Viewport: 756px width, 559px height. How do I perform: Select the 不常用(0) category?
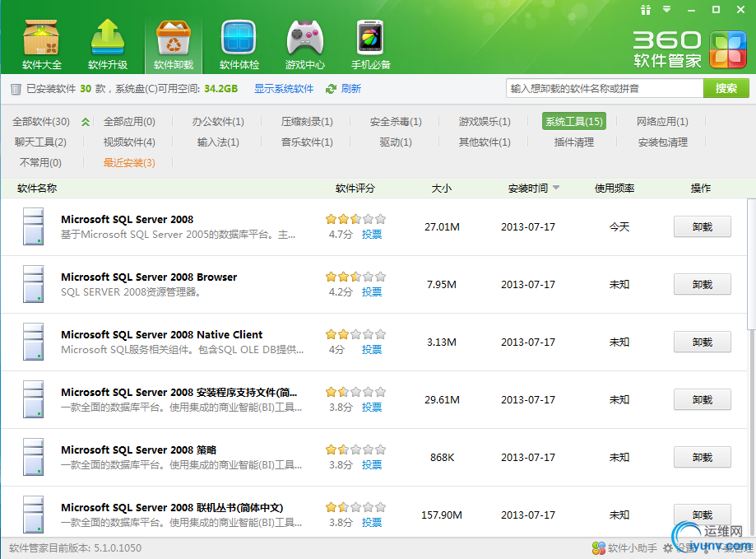(40, 163)
